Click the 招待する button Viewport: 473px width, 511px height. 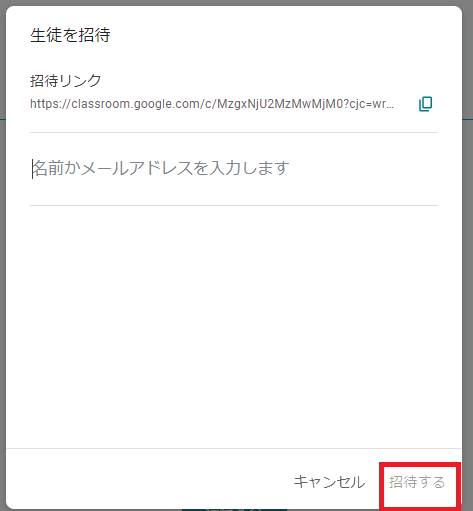(x=417, y=482)
